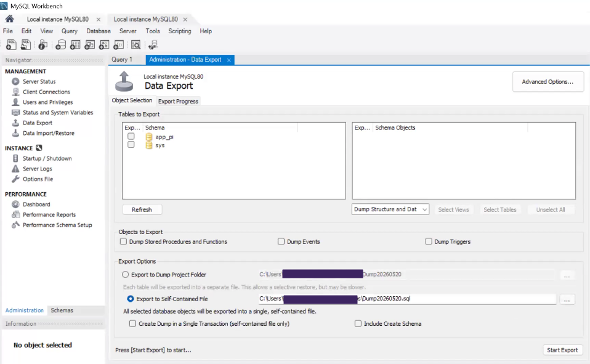Search table data toolbar icon

tap(136, 45)
